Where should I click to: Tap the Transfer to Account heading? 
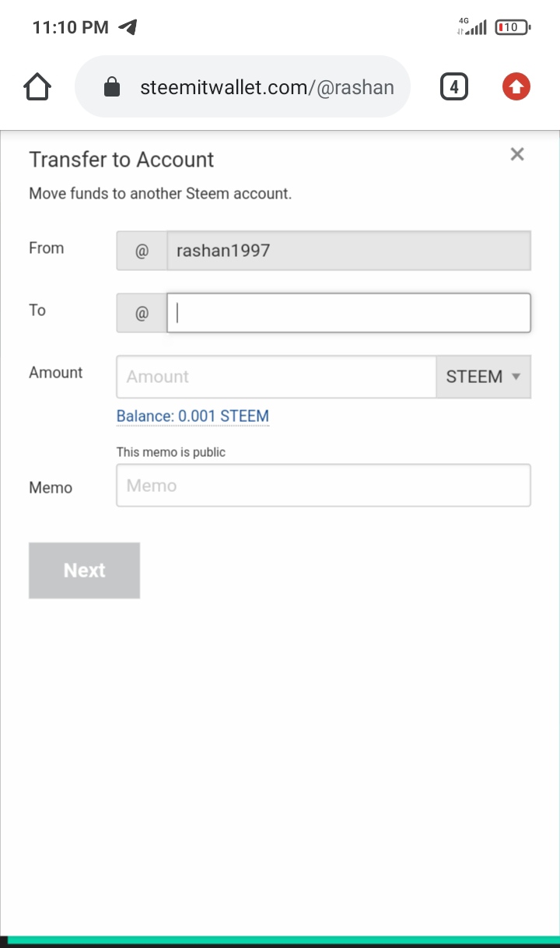tap(121, 160)
